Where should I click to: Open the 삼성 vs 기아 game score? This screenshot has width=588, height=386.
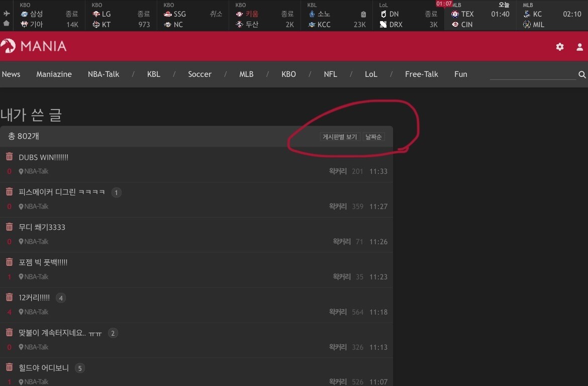pos(49,16)
